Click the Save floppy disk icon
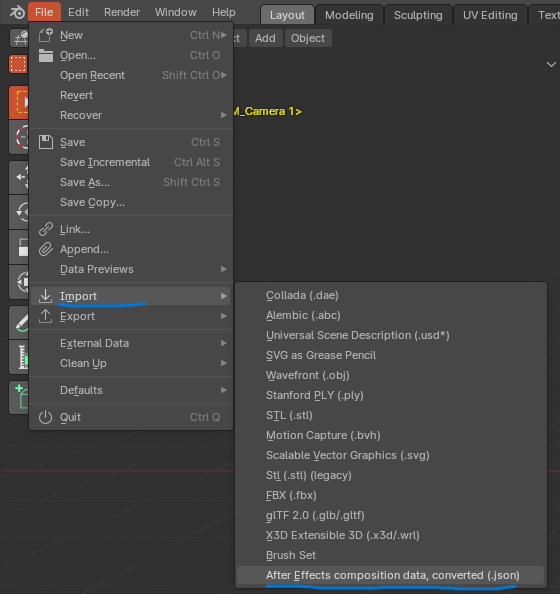The height and width of the screenshot is (594, 560). [x=45, y=142]
